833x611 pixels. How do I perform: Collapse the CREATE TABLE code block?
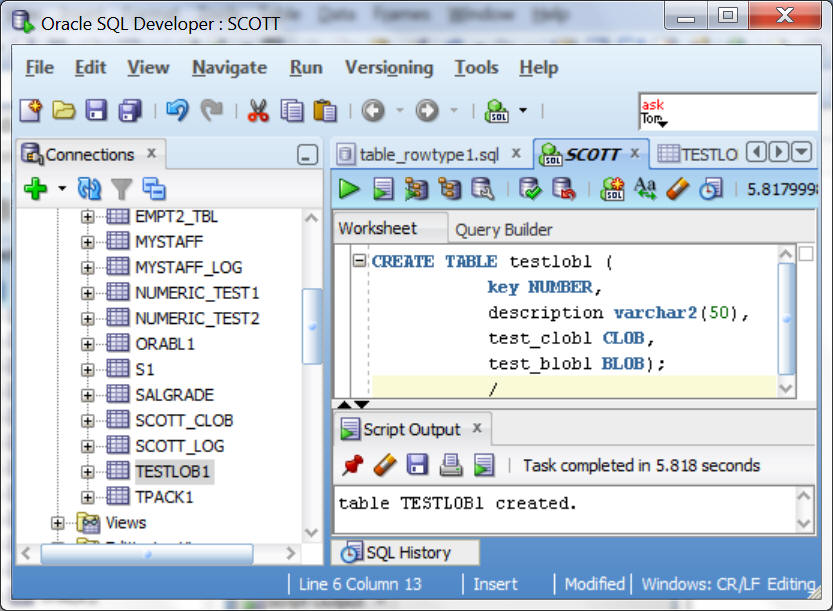[x=360, y=260]
